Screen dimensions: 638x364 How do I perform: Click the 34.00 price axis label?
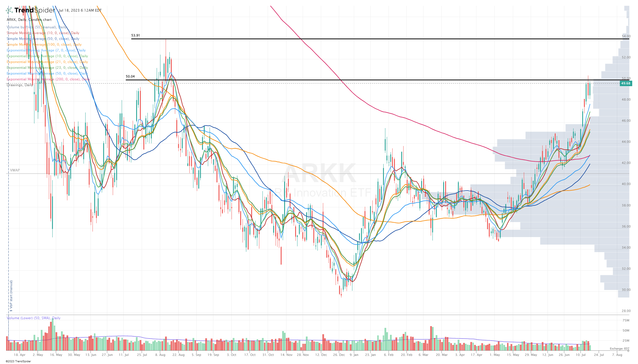click(626, 248)
